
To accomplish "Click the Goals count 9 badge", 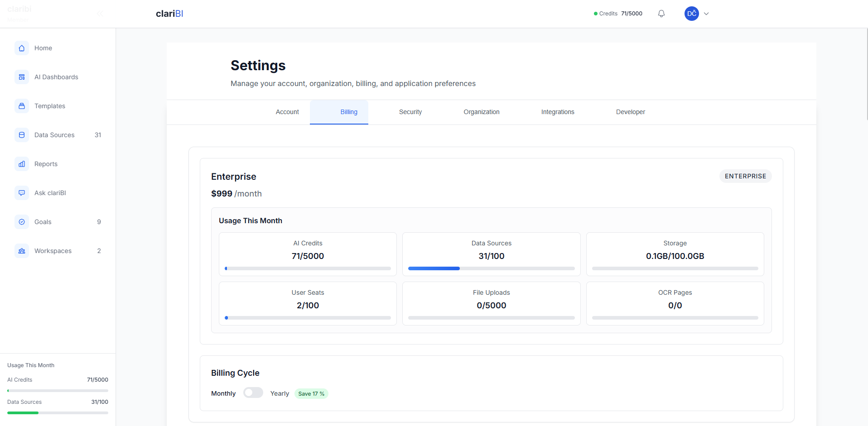I will (x=99, y=222).
